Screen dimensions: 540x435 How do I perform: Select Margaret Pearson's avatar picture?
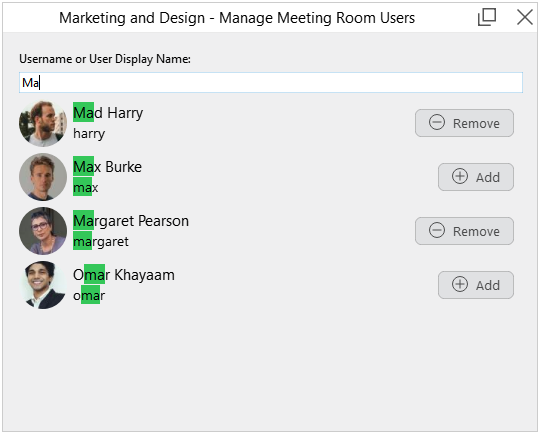(x=43, y=231)
